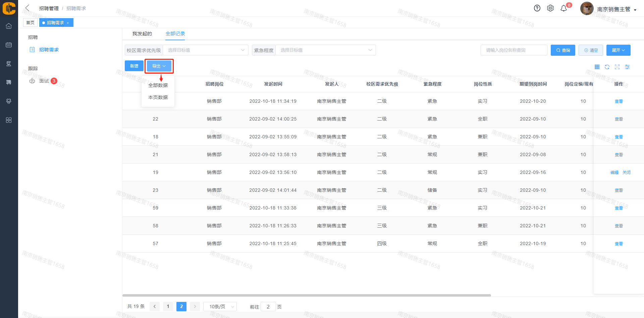Switch to the 我发起的 tab
Image resolution: width=644 pixels, height=318 pixels.
(142, 34)
